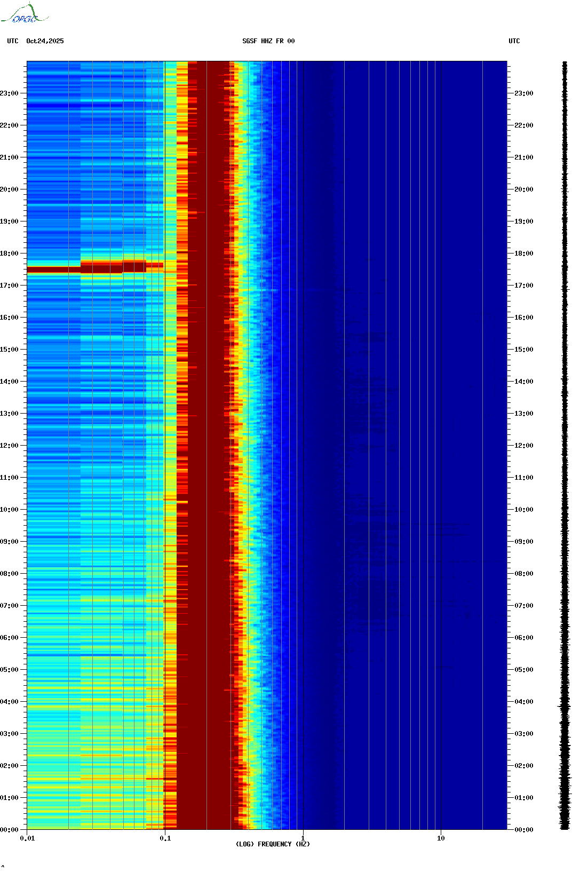The image size is (588, 872).
Task: Click the 0.1 frequency tick label
Action: (165, 838)
